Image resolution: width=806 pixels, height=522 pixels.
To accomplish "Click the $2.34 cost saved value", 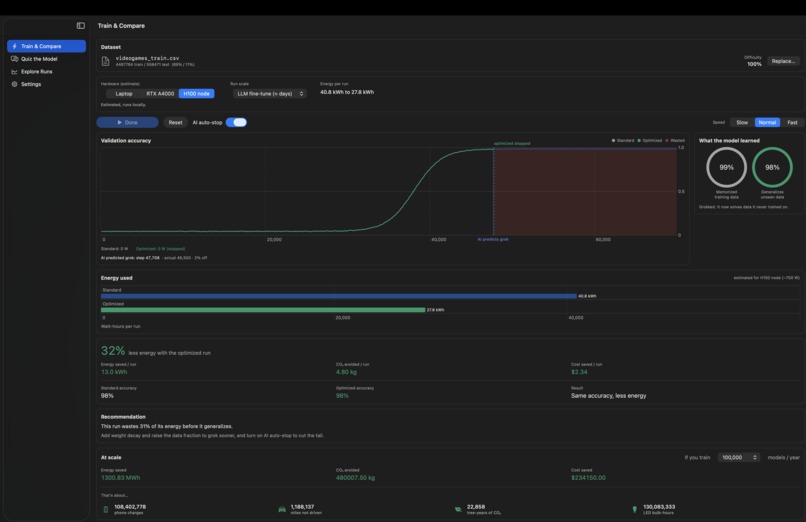I will point(579,372).
